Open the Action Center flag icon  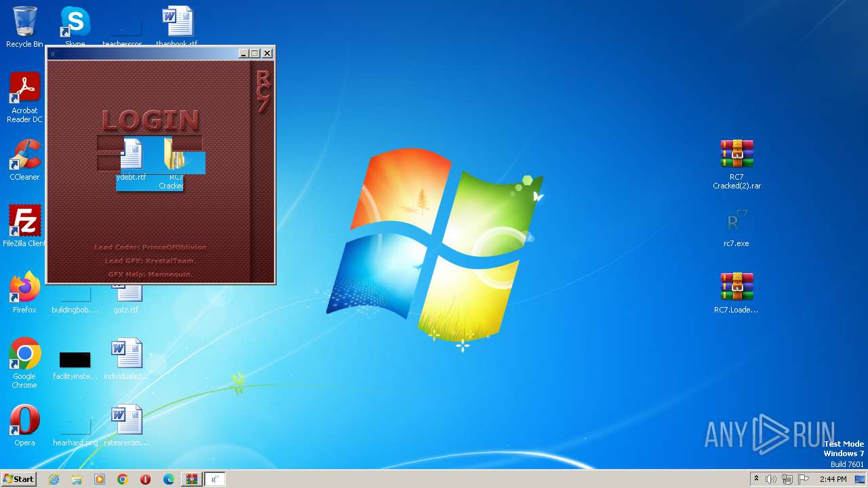pos(804,479)
